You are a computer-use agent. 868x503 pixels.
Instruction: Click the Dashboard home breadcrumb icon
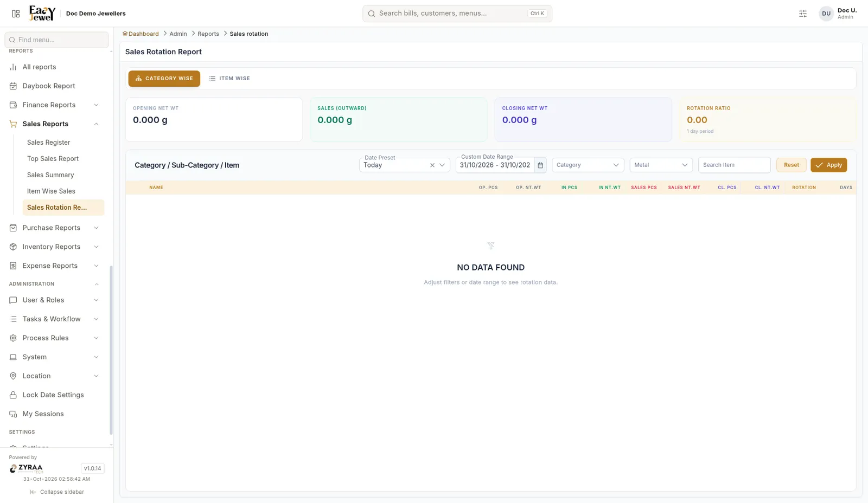pyautogui.click(x=125, y=34)
